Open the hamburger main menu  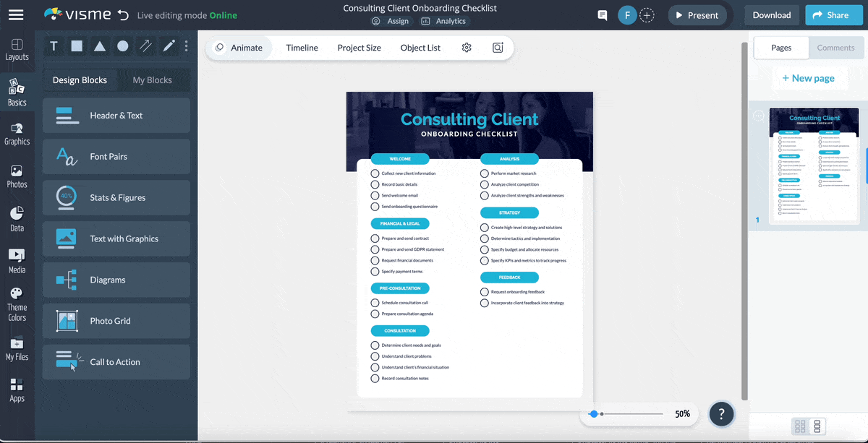coord(16,15)
